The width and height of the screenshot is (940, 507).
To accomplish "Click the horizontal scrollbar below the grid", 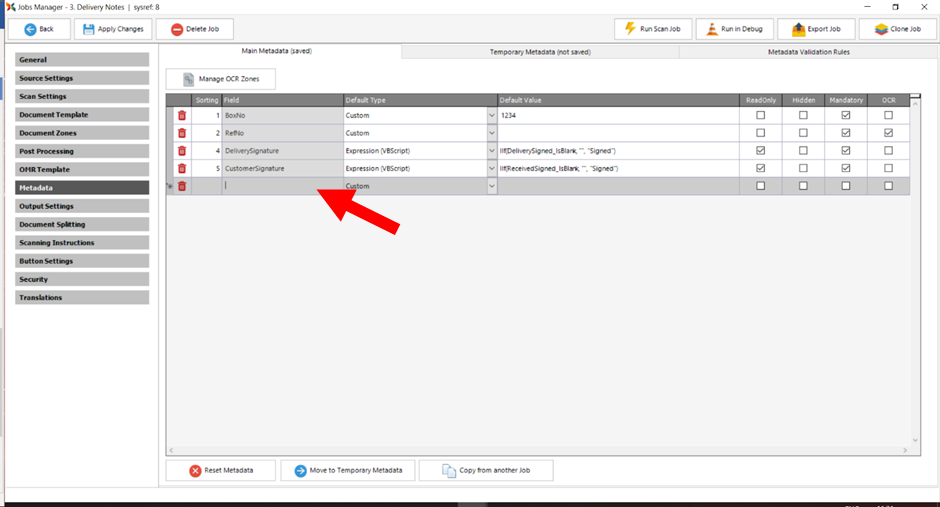I will (540, 451).
